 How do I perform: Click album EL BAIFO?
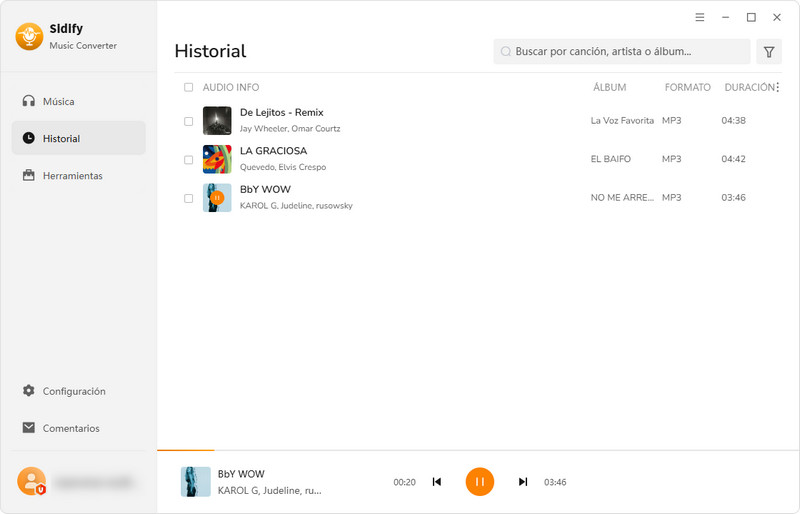click(x=611, y=159)
